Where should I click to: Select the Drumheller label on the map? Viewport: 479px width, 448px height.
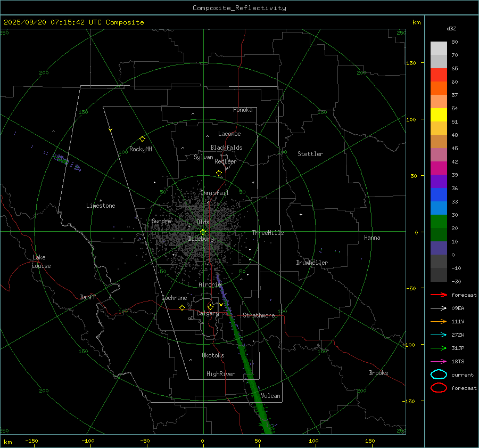click(x=312, y=263)
